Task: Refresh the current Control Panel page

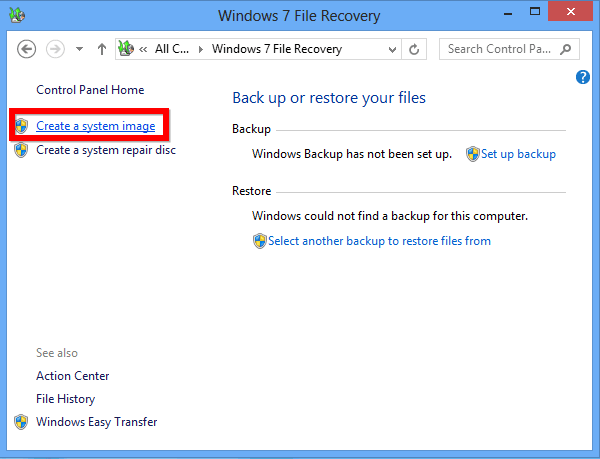Action: tap(416, 49)
